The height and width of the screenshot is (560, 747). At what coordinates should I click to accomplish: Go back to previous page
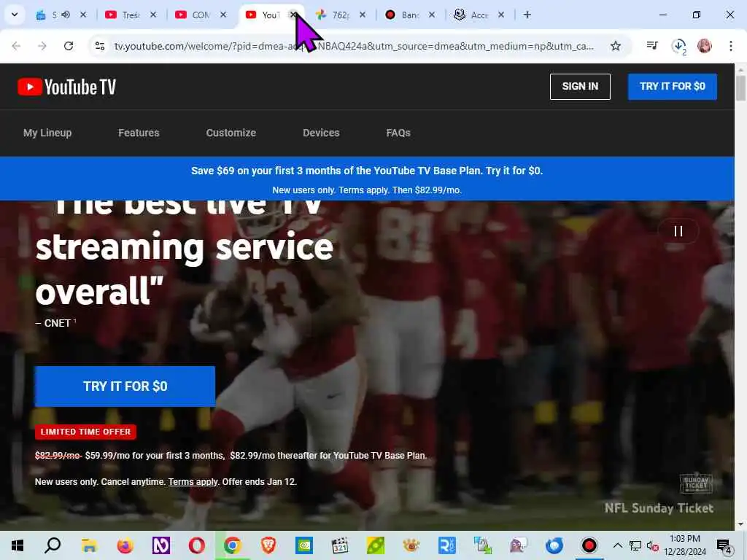pyautogui.click(x=16, y=46)
